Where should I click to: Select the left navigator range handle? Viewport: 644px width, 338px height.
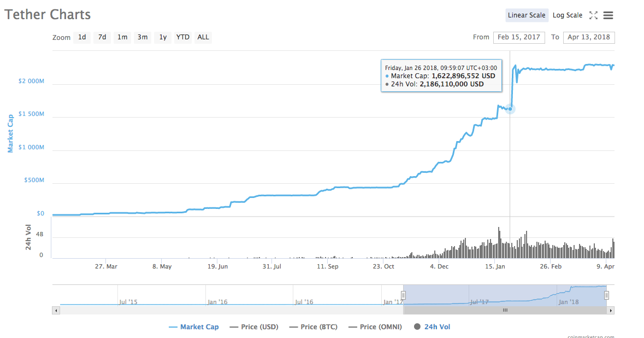403,295
